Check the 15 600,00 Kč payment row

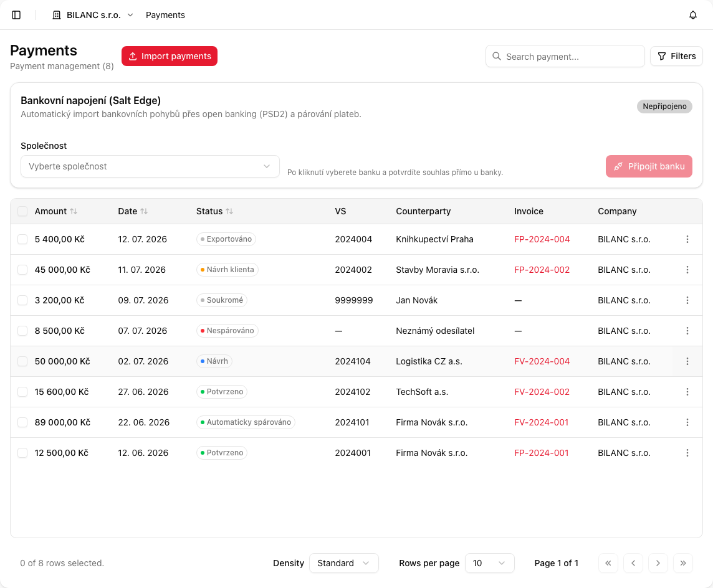pyautogui.click(x=22, y=392)
